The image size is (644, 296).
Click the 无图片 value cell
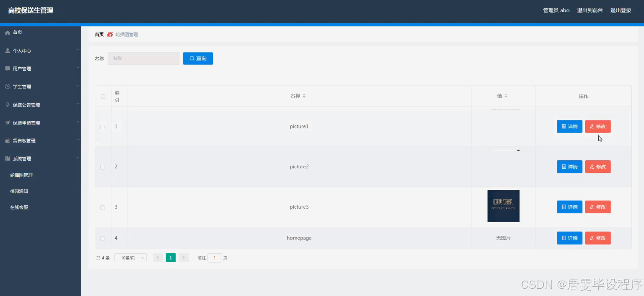click(x=503, y=238)
